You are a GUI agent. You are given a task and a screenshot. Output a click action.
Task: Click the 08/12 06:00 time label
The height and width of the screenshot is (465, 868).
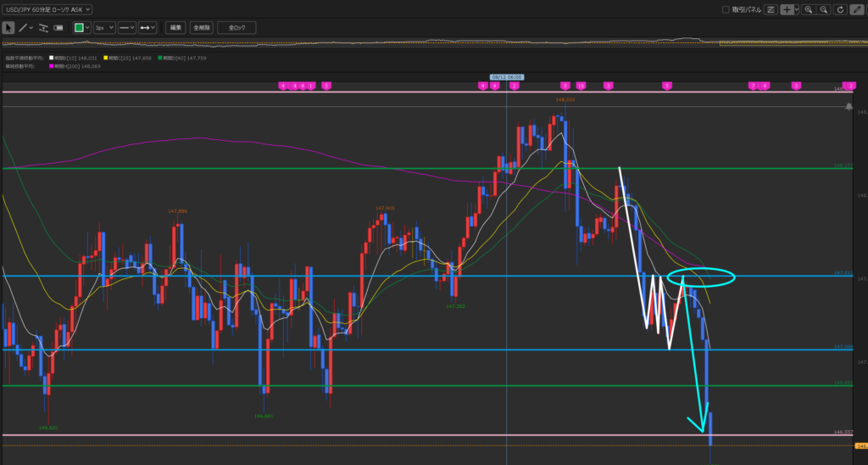pos(507,77)
